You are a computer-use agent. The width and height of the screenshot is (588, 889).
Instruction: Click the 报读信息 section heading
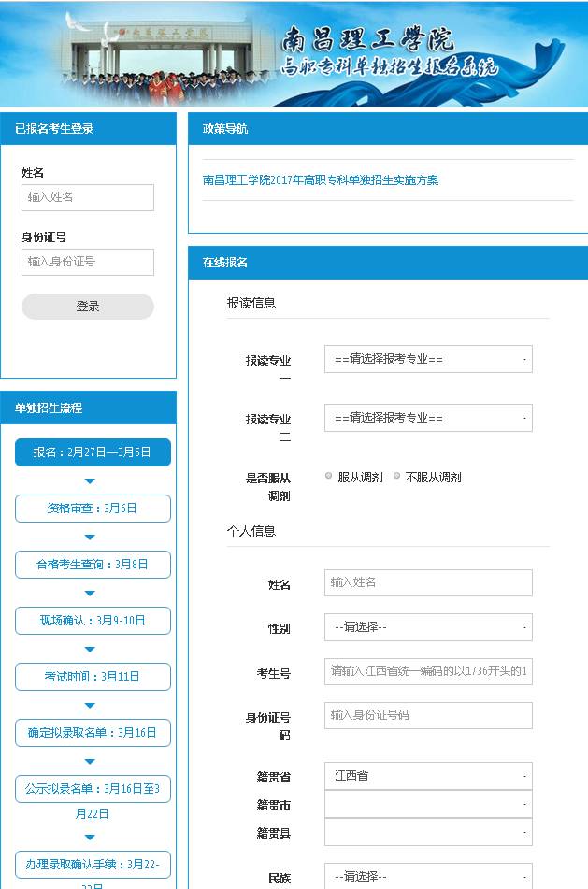coord(251,303)
